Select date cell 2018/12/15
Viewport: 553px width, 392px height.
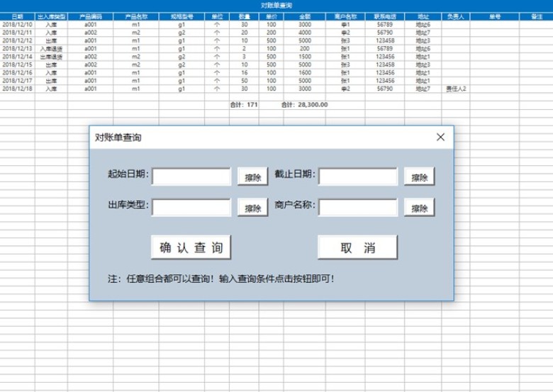pos(17,65)
